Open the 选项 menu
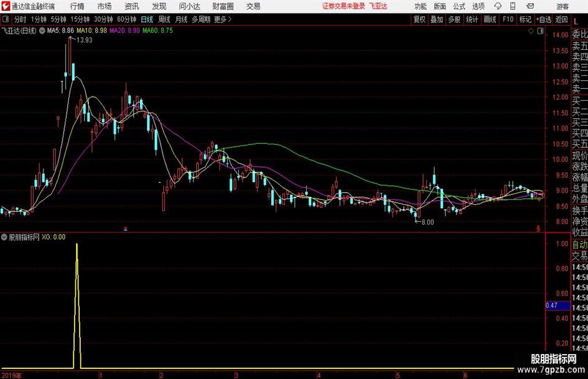Image resolution: width=588 pixels, height=379 pixels. (478, 6)
